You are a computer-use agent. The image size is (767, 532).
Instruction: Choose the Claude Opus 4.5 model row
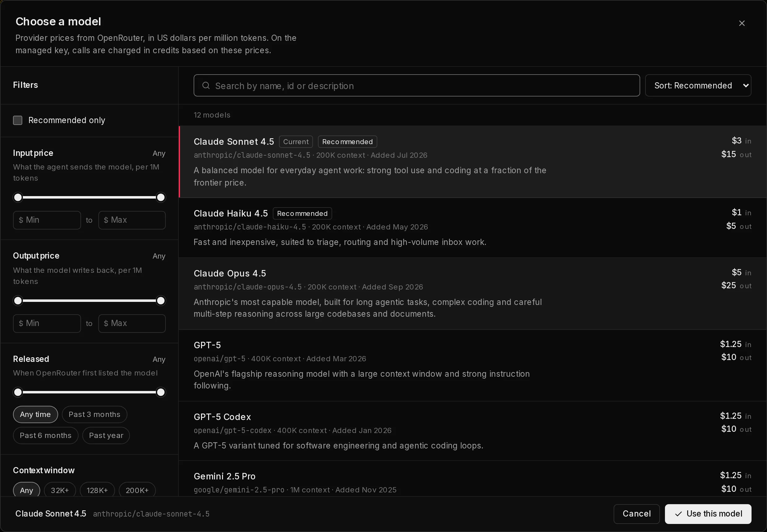point(473,293)
